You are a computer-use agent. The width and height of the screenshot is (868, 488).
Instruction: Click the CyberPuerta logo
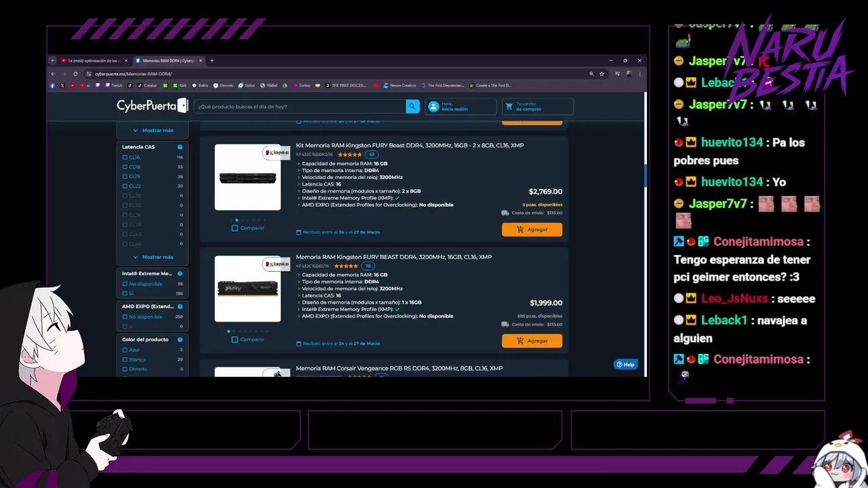pyautogui.click(x=152, y=106)
